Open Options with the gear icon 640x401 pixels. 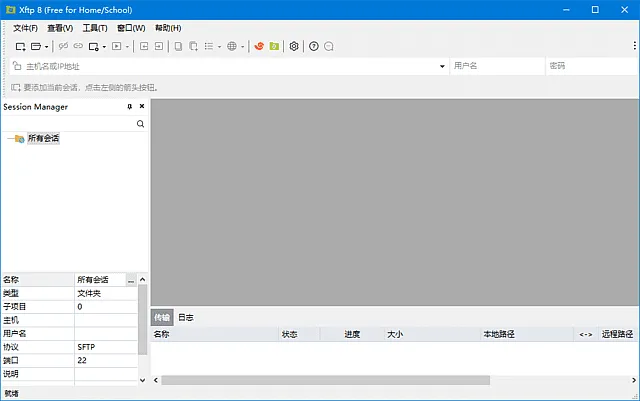[x=294, y=46]
